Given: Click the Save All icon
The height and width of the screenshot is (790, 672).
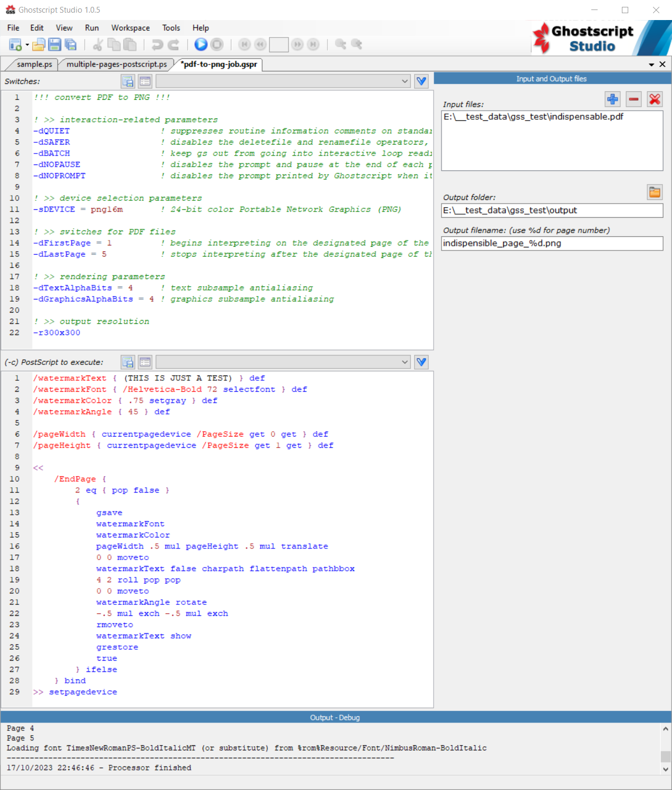Looking at the screenshot, I should click(70, 45).
